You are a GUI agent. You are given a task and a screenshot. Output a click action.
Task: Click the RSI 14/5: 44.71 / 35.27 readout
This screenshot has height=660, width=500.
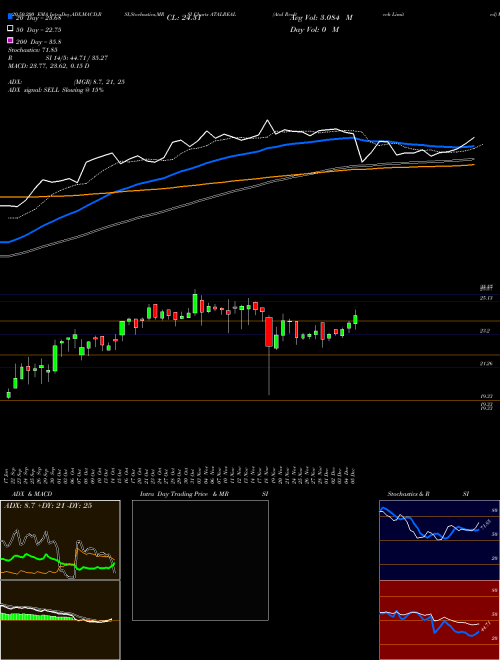tap(58, 58)
